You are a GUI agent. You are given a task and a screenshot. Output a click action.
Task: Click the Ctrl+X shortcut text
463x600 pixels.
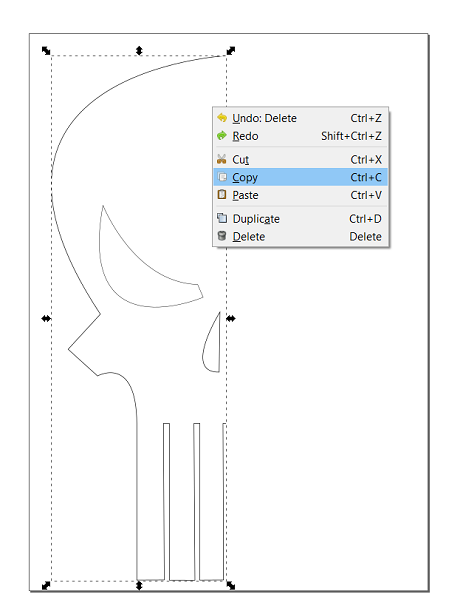(366, 160)
